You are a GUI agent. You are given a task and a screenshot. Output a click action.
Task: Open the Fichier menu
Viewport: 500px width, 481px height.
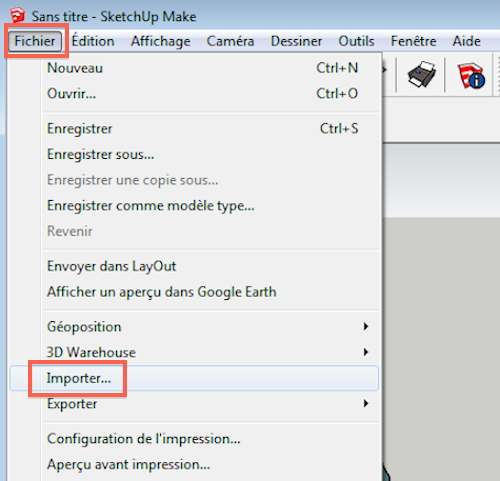(35, 41)
